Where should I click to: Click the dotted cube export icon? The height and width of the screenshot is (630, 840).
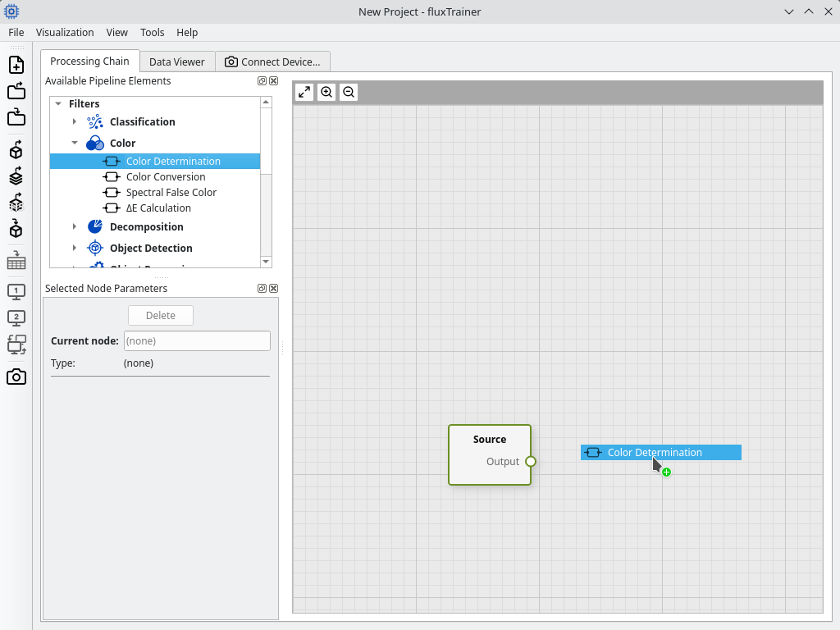click(x=16, y=203)
